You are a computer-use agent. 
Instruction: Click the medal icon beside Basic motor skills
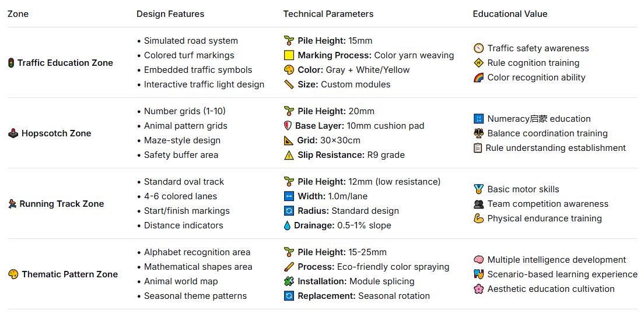(x=478, y=189)
